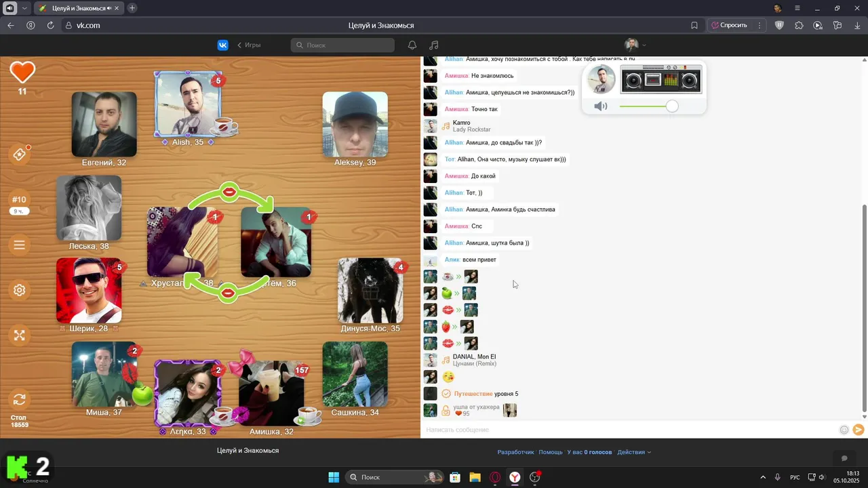The width and height of the screenshot is (868, 488).
Task: Open VK music note icon in header
Action: 434,45
